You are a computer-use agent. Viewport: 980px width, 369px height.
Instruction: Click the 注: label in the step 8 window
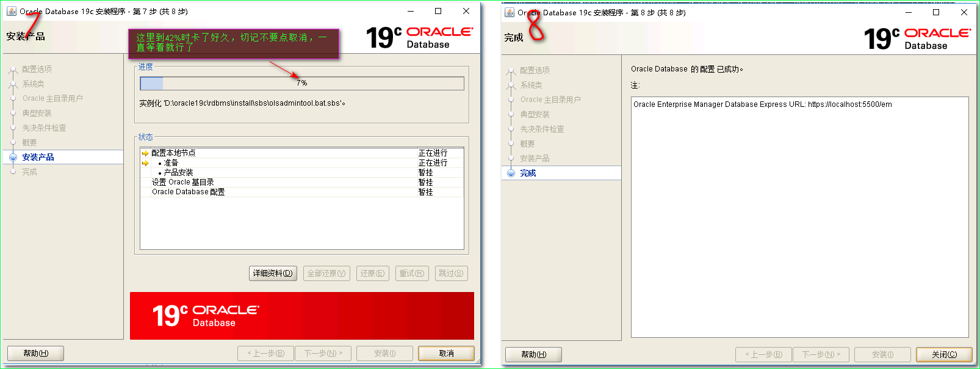tap(635, 86)
